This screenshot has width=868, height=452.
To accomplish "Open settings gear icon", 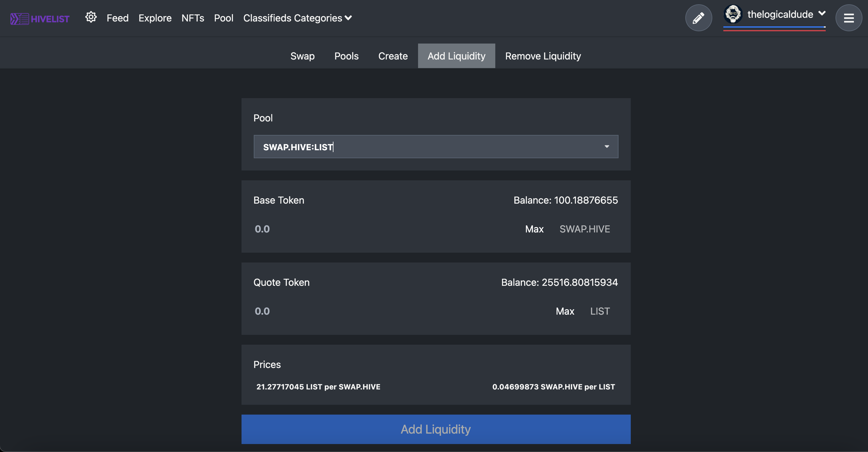I will [91, 17].
